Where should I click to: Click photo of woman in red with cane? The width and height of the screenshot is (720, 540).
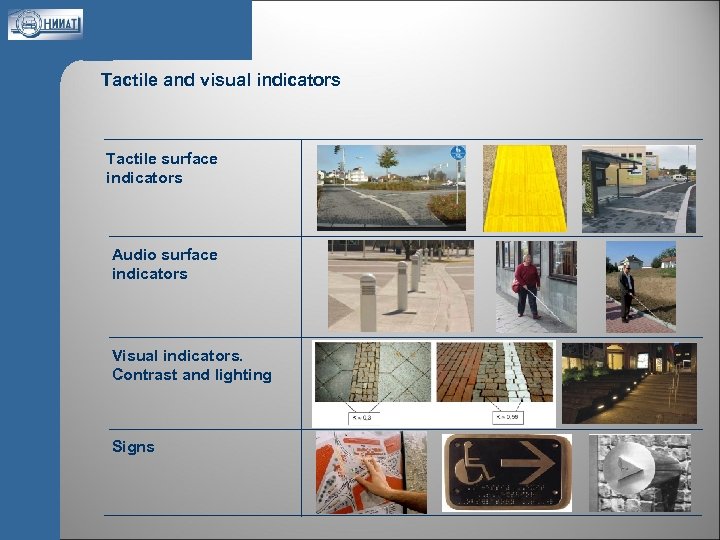coord(536,287)
